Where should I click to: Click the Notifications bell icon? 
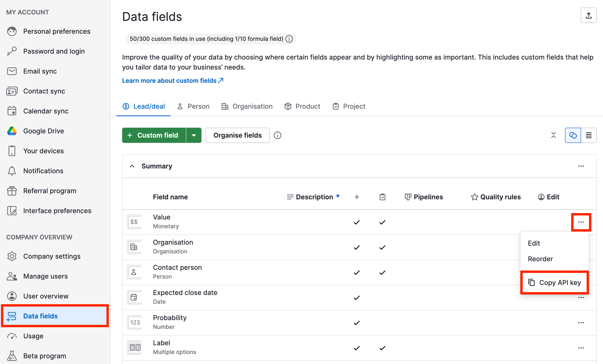12,171
